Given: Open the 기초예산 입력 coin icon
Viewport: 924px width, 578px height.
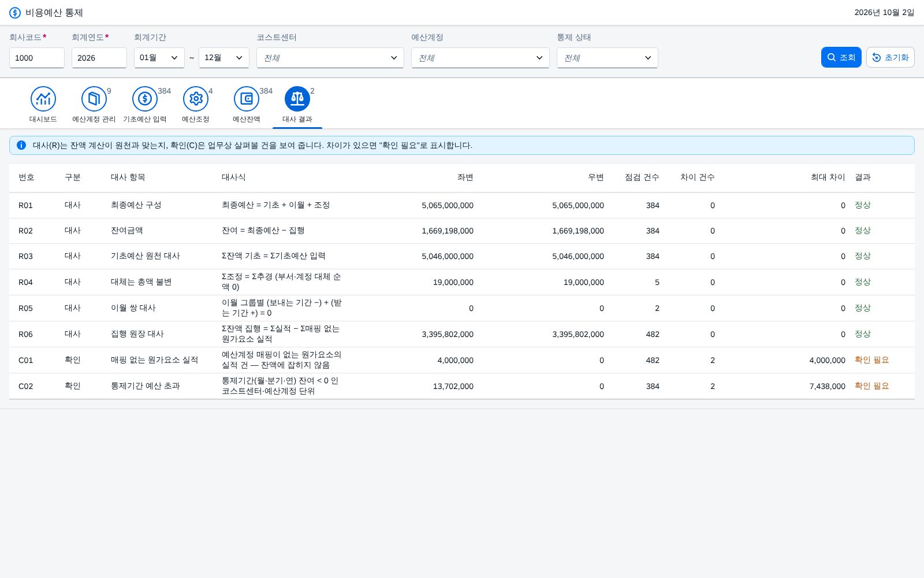Looking at the screenshot, I should [145, 99].
